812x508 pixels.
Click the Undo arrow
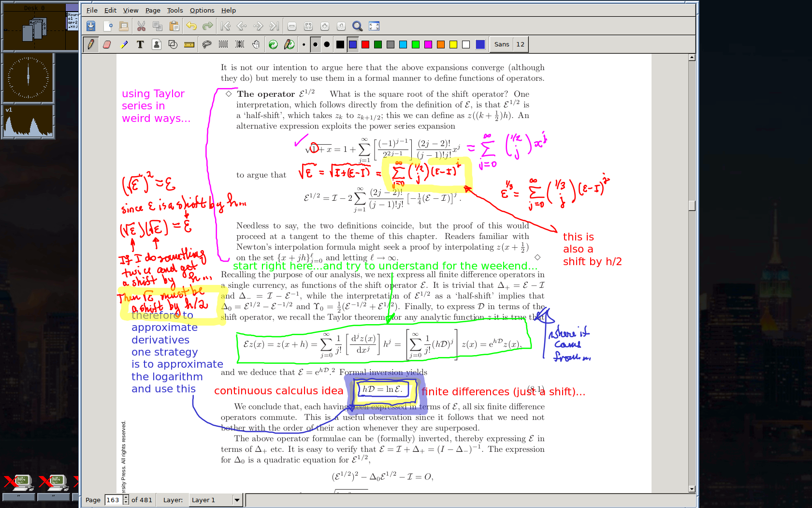(191, 26)
